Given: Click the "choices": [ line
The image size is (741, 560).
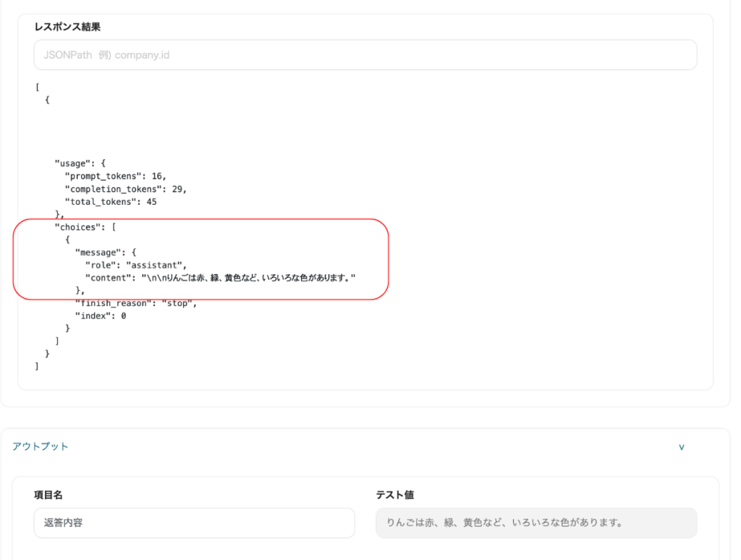Looking at the screenshot, I should coord(85,227).
